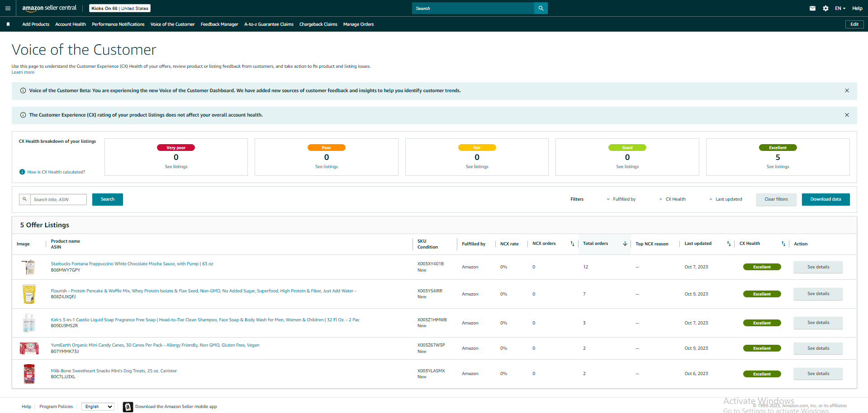See listings under Poor card
Screen dimensions: 868x413
(327, 167)
